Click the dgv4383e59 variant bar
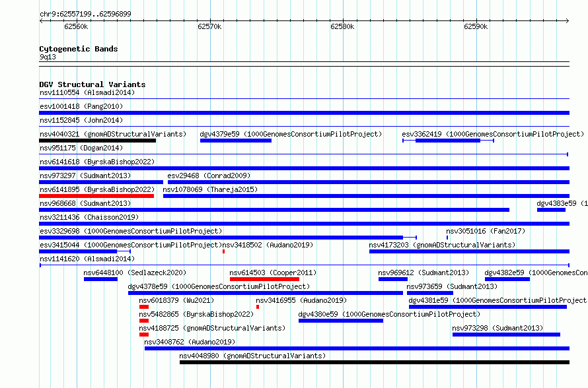Viewport: 588px width, 388px height. (551, 210)
